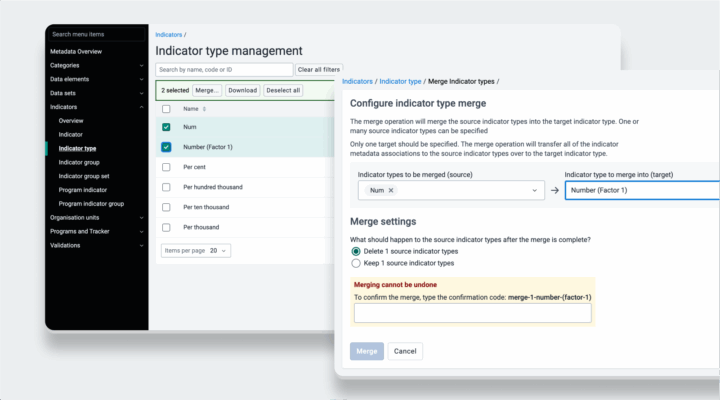Open Indicator group set in the sidebar
This screenshot has width=720, height=400.
84,176
